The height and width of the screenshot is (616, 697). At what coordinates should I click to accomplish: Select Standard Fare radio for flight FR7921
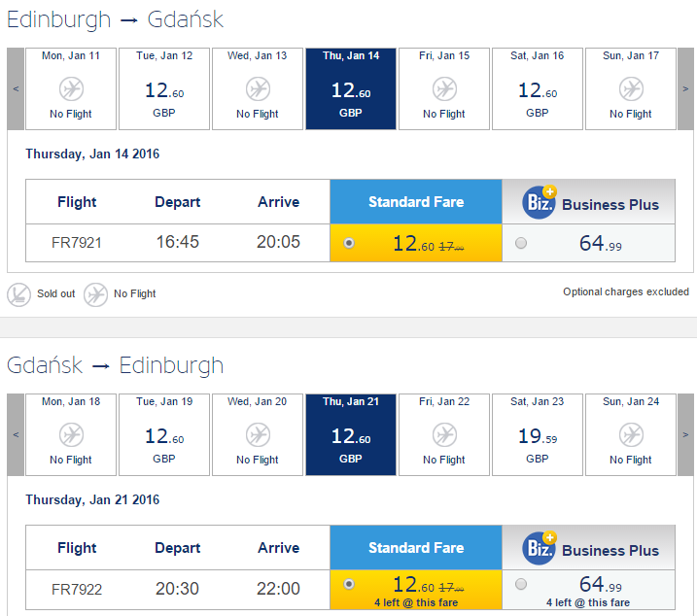(349, 243)
